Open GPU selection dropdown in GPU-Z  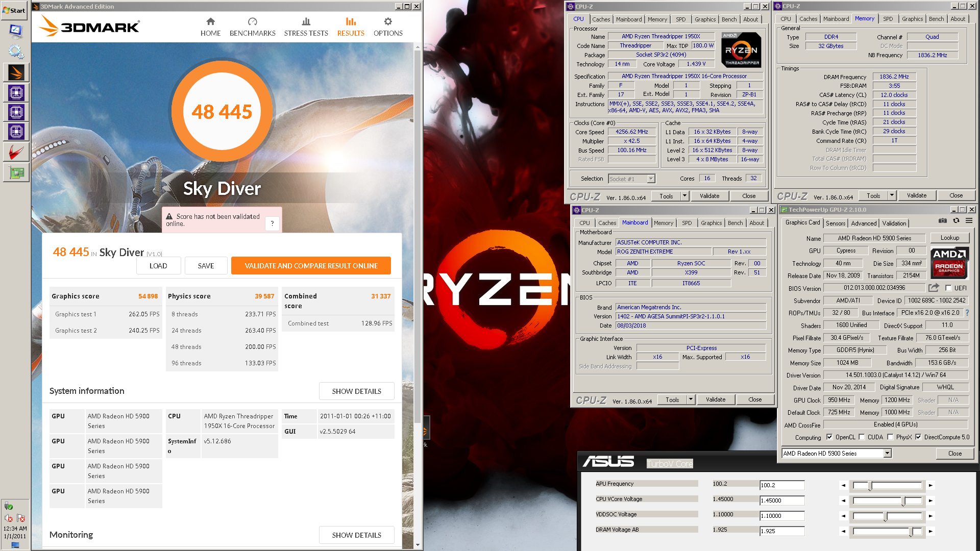[887, 453]
